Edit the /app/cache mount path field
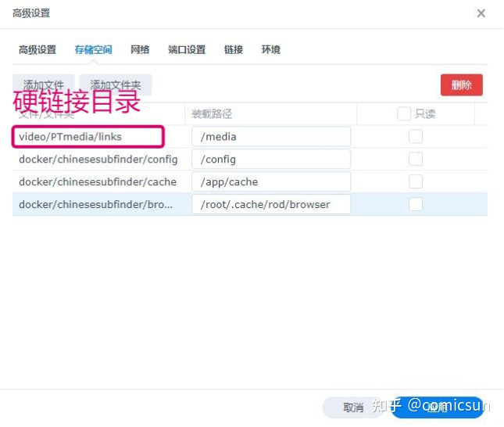This screenshot has width=504, height=427. click(271, 181)
